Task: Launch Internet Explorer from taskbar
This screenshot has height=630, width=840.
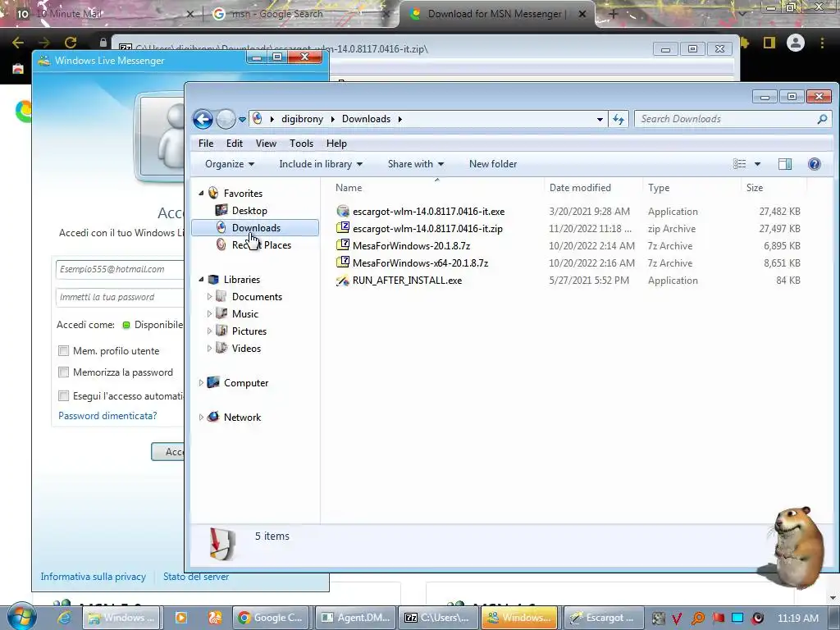Action: point(64,618)
